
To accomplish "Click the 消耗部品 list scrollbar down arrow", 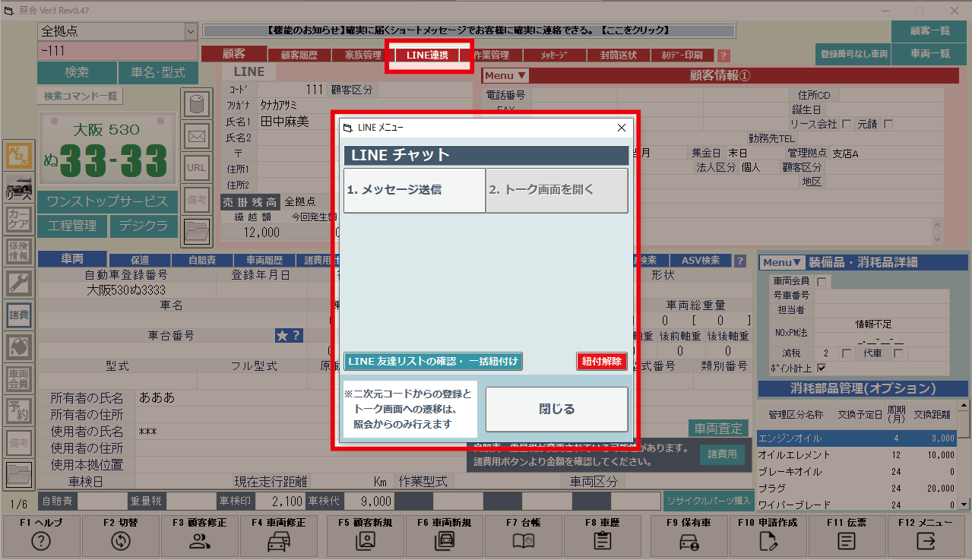I will point(964,504).
